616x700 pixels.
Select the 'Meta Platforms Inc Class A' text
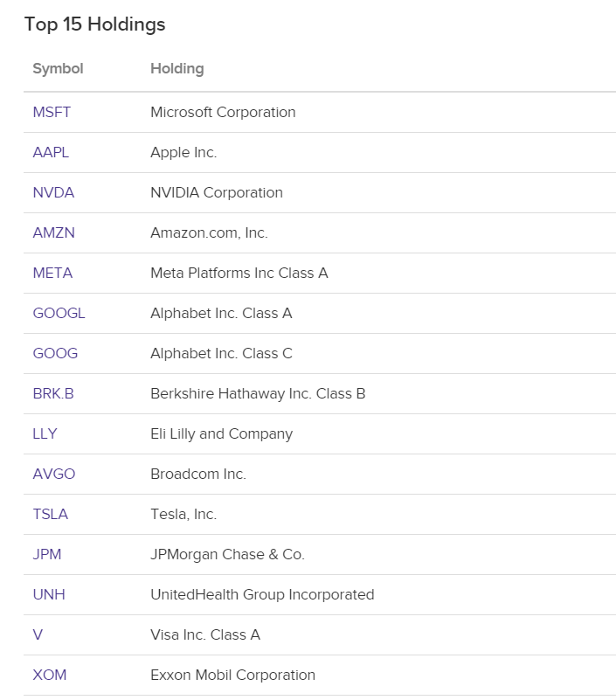coord(239,273)
